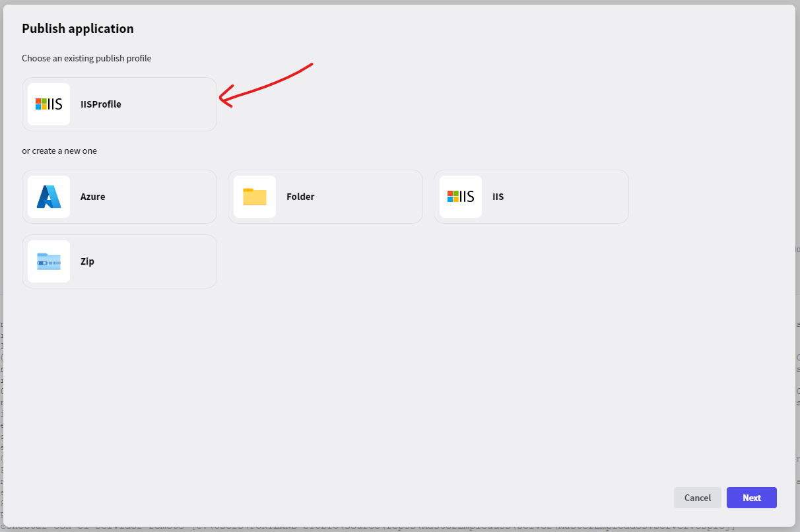Click the IIS logo icon beside IISProfile
Image resolution: width=800 pixels, height=532 pixels.
[49, 104]
